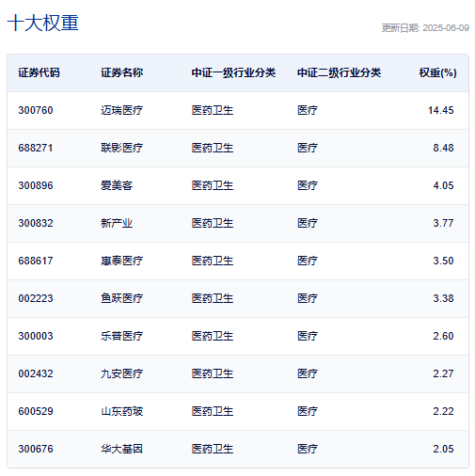Image resolution: width=475 pixels, height=476 pixels.
Task: Select security code 002223
Action: (x=36, y=298)
